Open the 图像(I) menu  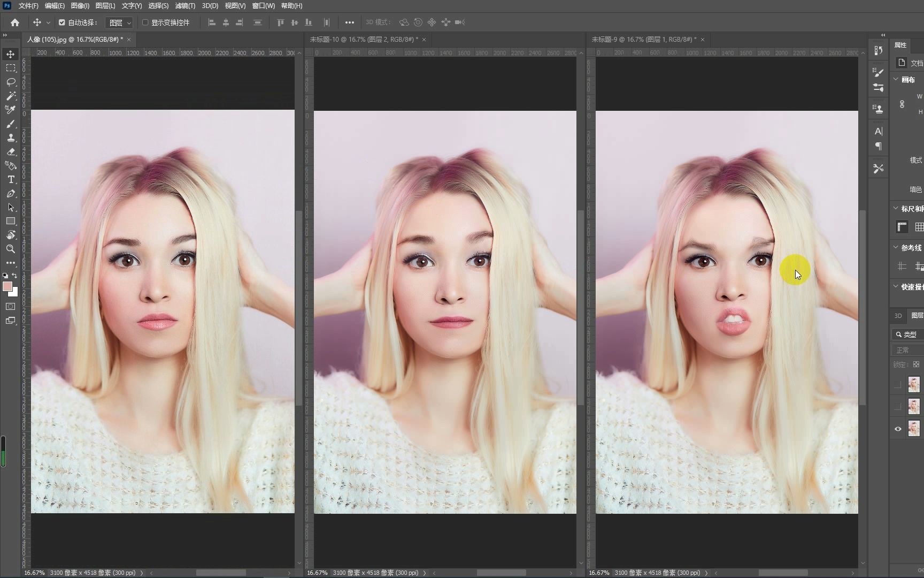[x=80, y=6]
